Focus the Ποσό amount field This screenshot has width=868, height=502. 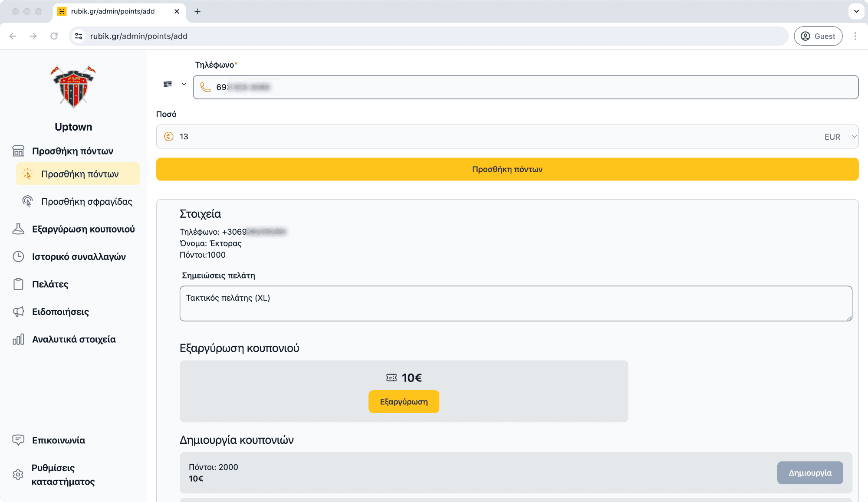[477, 137]
